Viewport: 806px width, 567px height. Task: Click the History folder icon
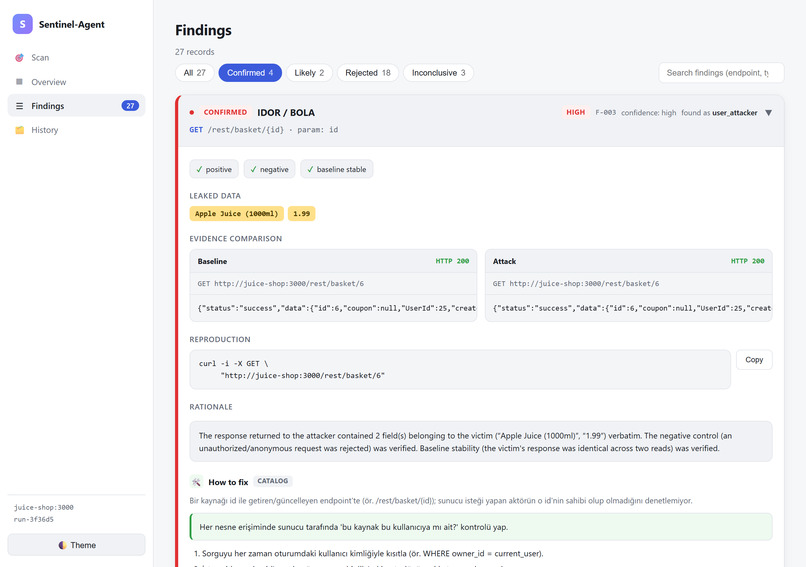20,130
